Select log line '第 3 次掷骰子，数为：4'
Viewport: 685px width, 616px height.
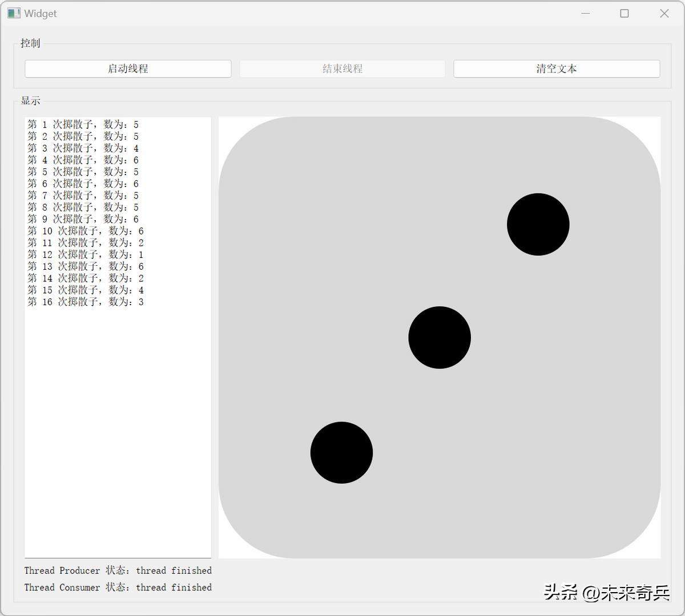coord(83,148)
